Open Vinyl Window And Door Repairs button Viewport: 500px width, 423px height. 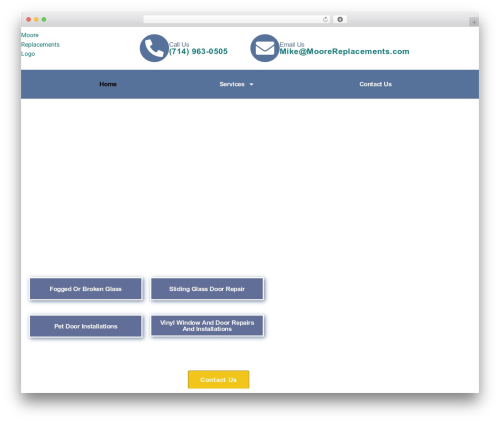coord(207,326)
